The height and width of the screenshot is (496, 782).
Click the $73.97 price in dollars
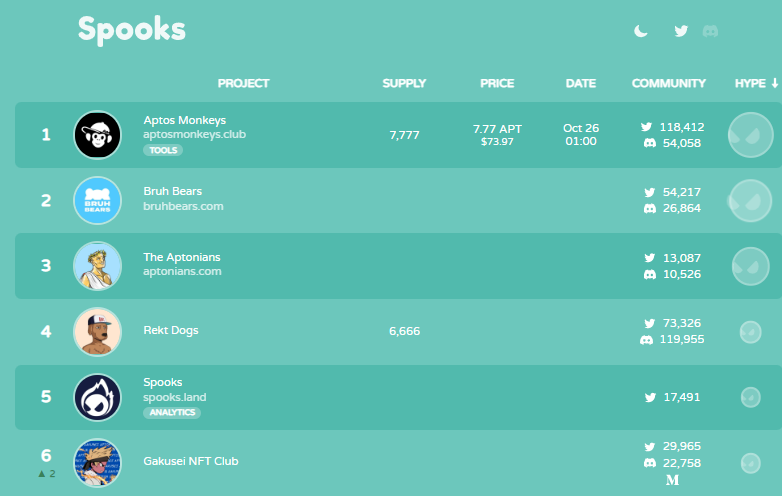(x=497, y=142)
